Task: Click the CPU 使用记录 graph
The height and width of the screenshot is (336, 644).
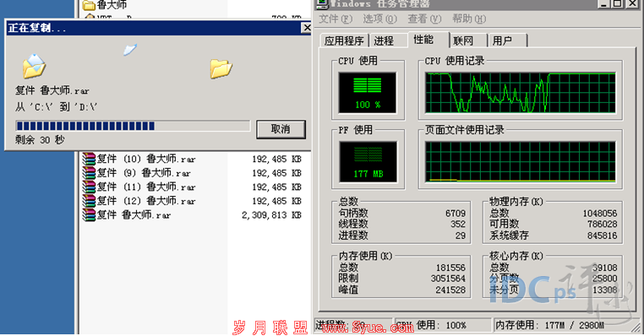Action: 521,93
